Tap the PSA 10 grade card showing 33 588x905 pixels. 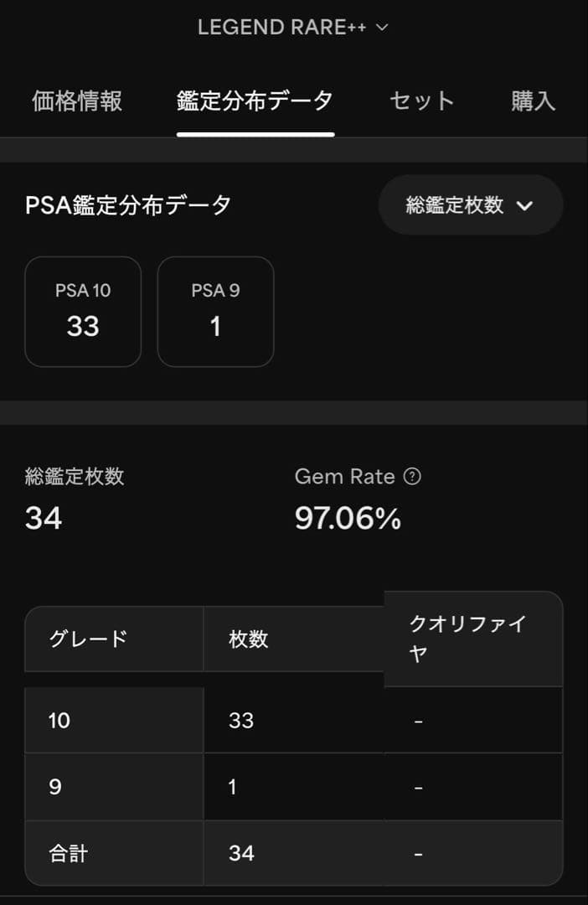click(82, 312)
